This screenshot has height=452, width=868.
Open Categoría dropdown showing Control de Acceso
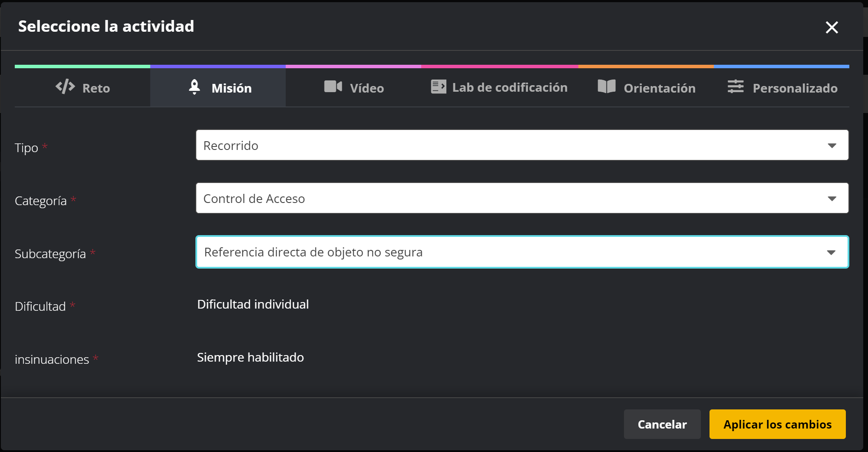click(522, 198)
